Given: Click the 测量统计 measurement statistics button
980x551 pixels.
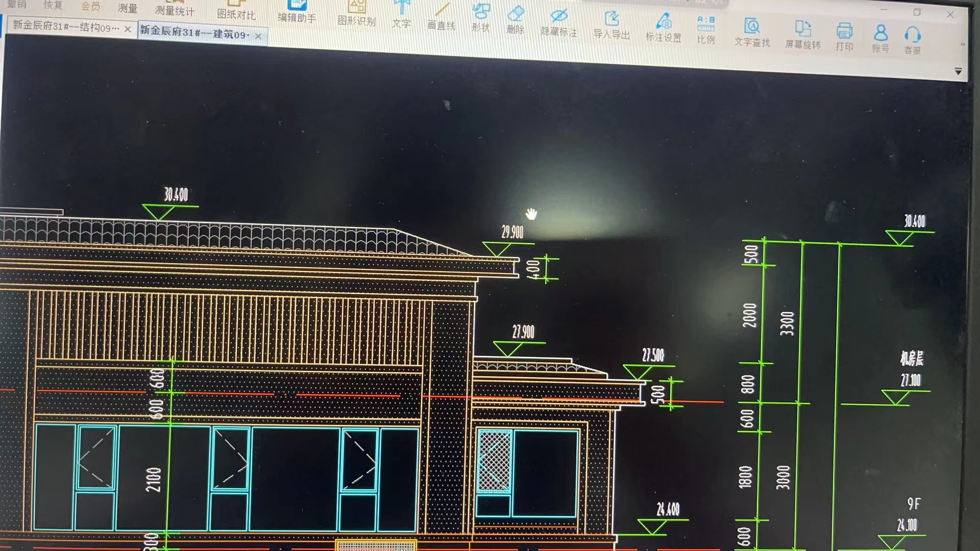Looking at the screenshot, I should point(175,10).
